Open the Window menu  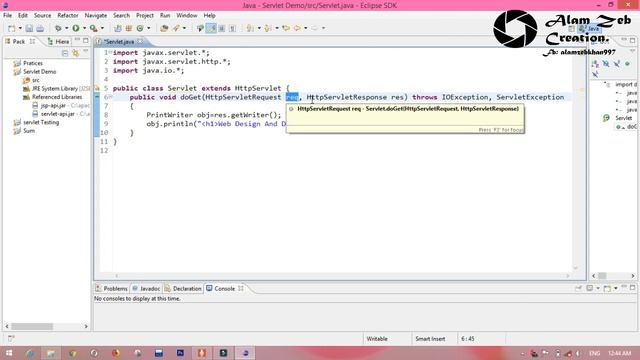tap(187, 16)
